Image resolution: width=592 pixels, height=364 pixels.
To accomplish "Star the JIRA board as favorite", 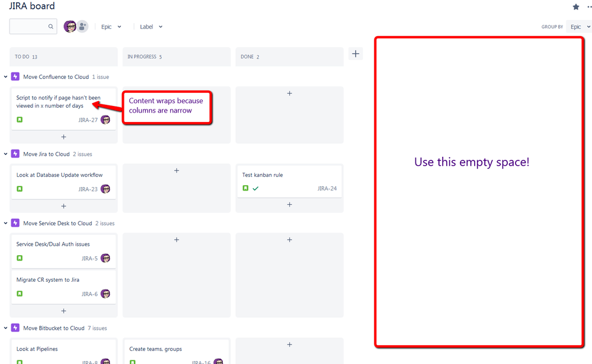I will [576, 7].
